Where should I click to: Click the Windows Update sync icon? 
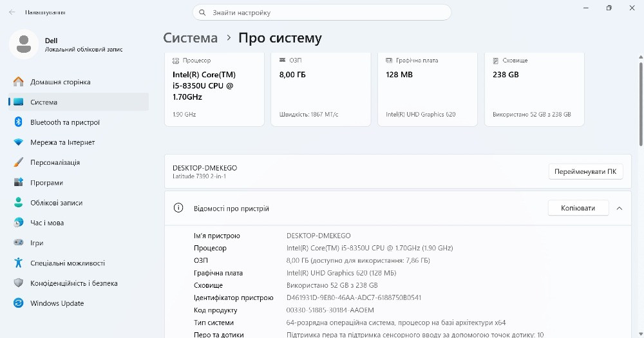pos(19,303)
